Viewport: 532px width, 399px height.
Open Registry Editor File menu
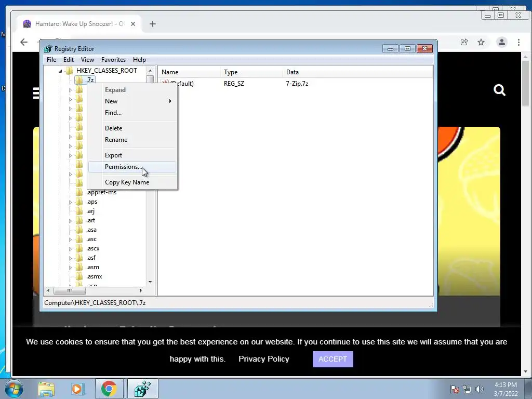coord(51,60)
